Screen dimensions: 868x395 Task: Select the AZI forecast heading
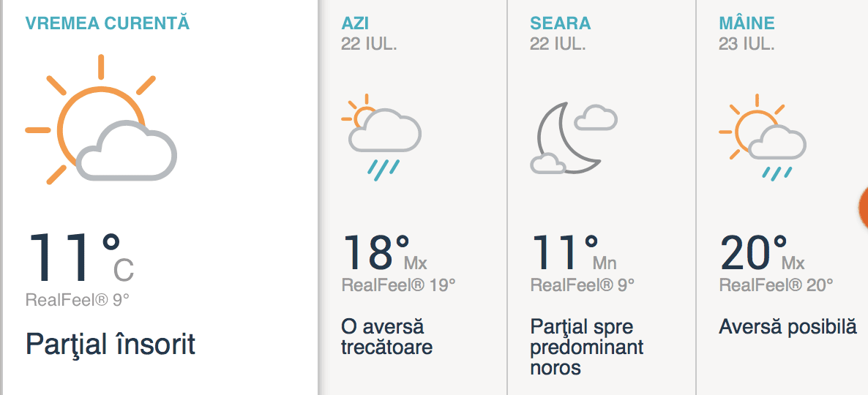click(355, 23)
